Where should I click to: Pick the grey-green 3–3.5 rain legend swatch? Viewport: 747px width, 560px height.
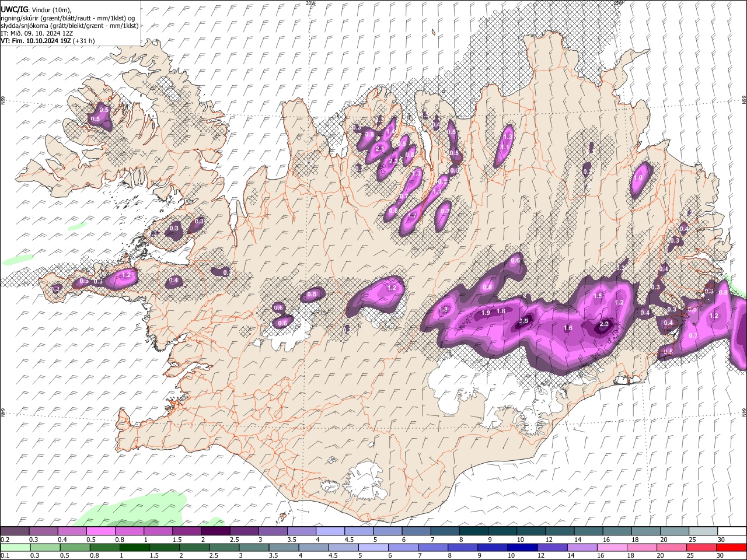(254, 547)
